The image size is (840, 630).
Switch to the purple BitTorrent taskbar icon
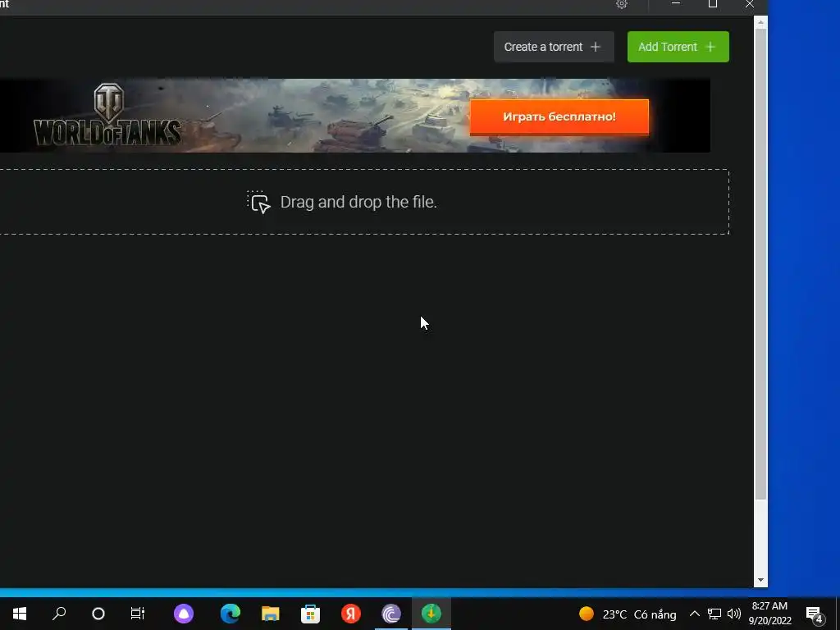click(x=391, y=614)
